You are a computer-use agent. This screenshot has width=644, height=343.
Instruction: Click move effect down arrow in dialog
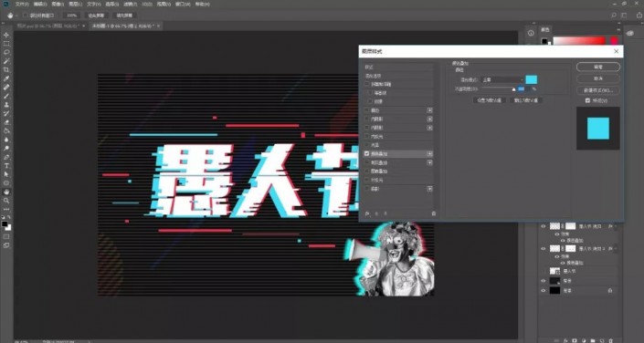(385, 213)
